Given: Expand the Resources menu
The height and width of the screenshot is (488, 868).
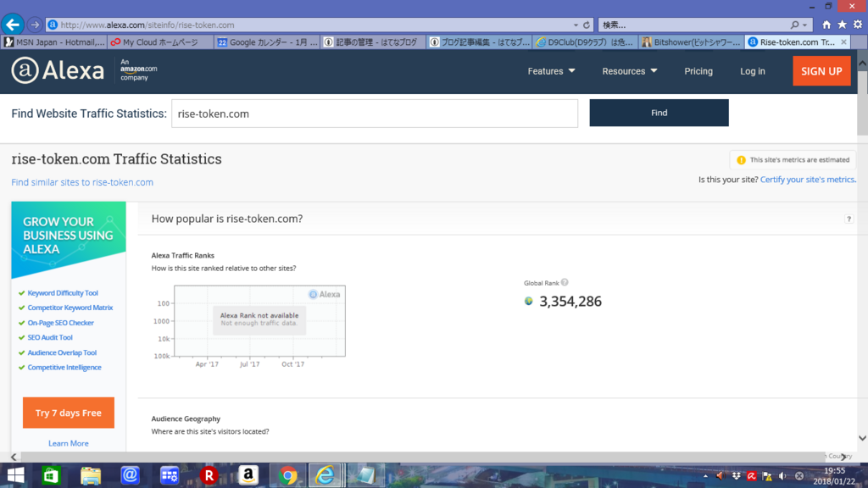Looking at the screenshot, I should click(x=630, y=71).
